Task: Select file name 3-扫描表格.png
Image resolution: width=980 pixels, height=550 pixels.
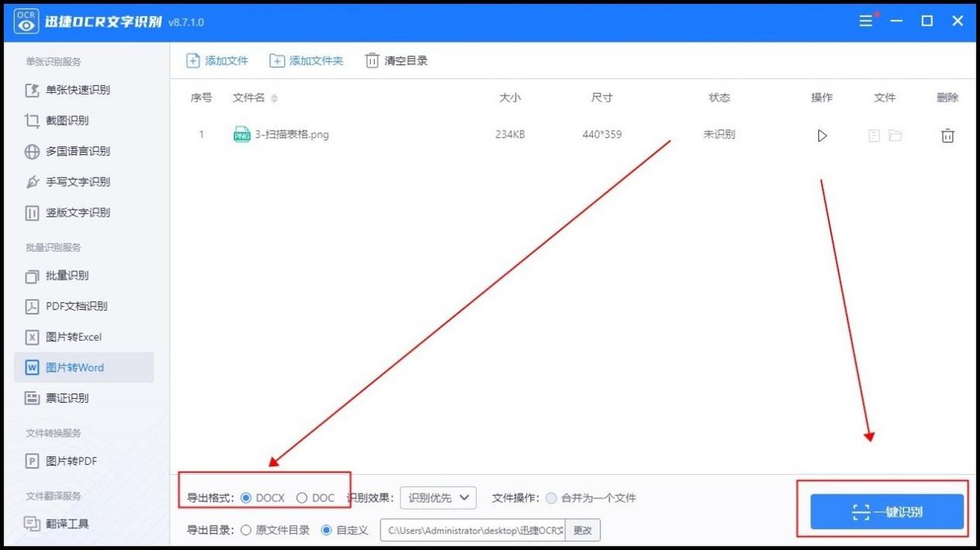Action: point(292,135)
